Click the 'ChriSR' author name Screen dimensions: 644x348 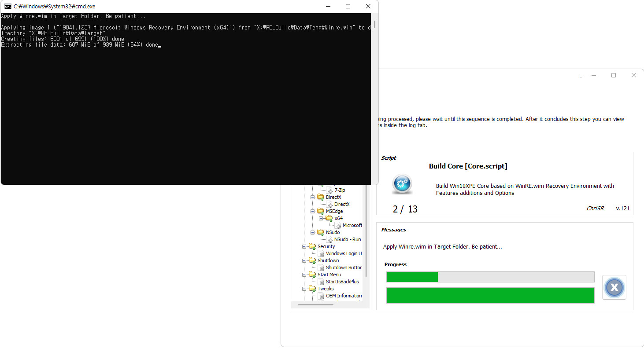[596, 209]
